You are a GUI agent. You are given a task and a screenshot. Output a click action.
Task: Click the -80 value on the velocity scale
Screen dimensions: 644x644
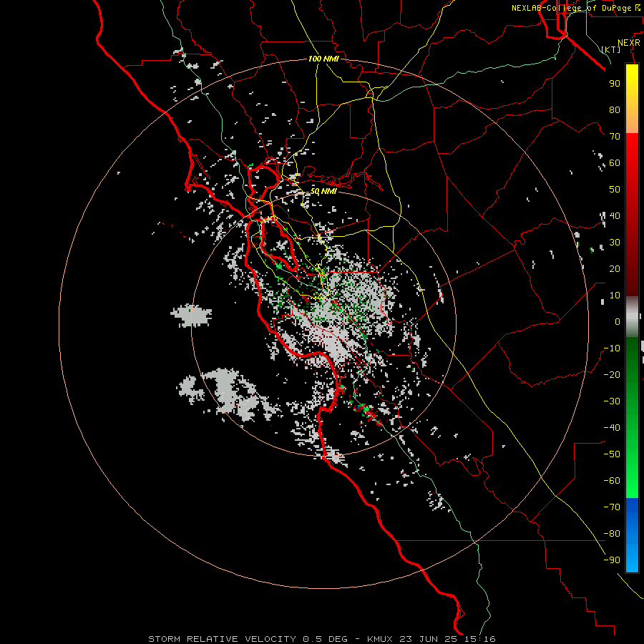tap(612, 534)
